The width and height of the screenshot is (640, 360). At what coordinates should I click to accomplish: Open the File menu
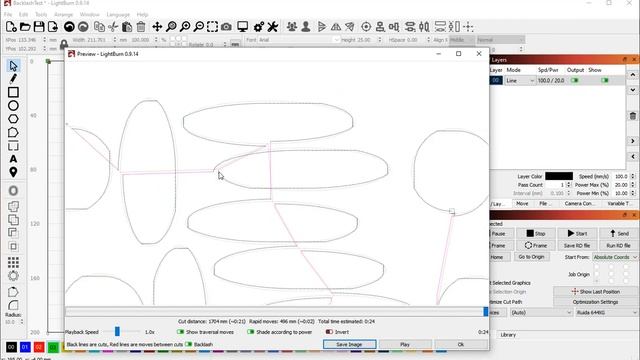tap(8, 14)
